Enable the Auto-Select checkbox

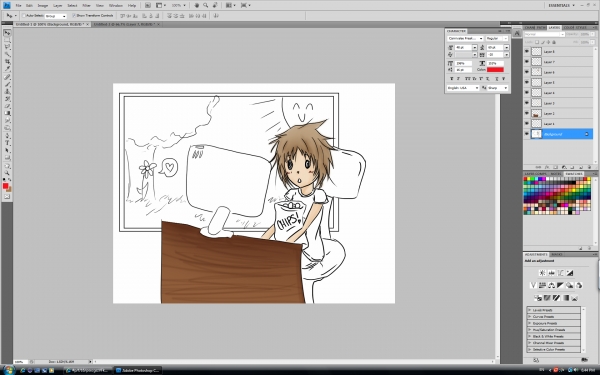(x=24, y=16)
